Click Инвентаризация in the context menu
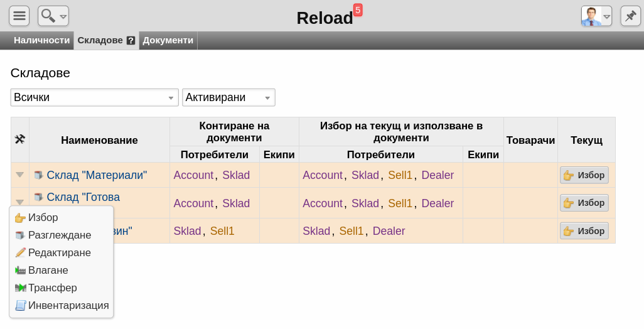Image resolution: width=644 pixels, height=329 pixels. click(x=68, y=305)
